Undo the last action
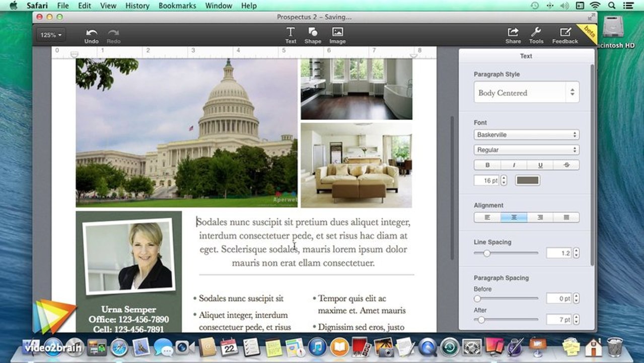Viewport: 644px width, 363px height. pos(91,36)
